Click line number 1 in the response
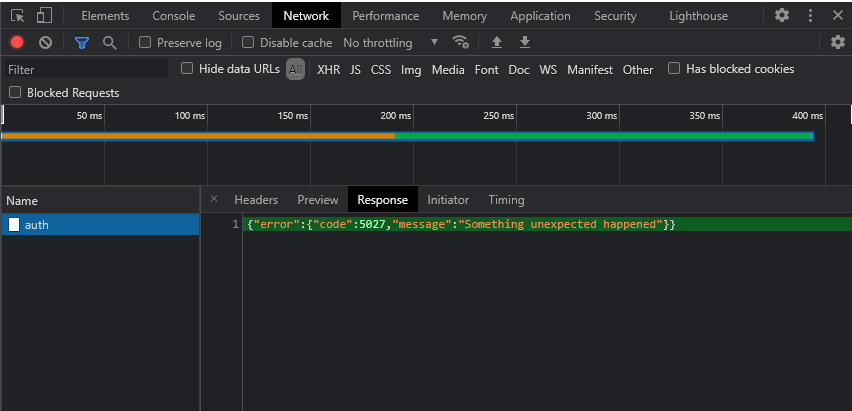The width and height of the screenshot is (852, 411). [x=235, y=224]
